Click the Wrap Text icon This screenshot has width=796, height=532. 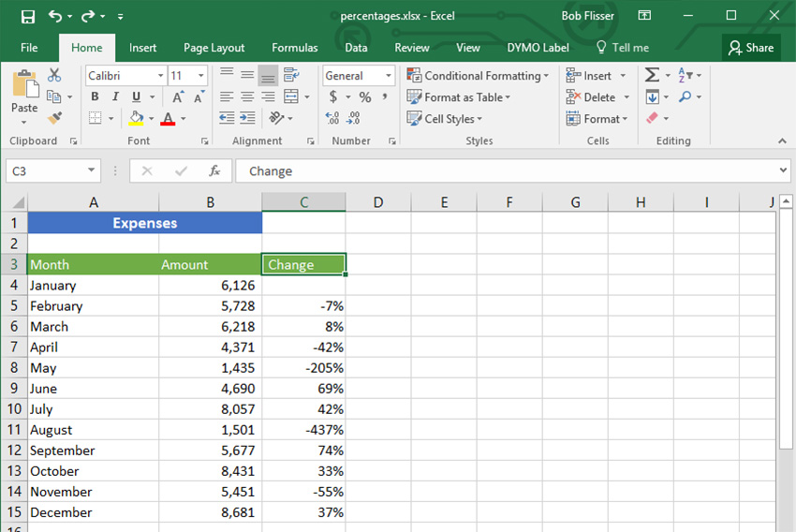click(291, 75)
